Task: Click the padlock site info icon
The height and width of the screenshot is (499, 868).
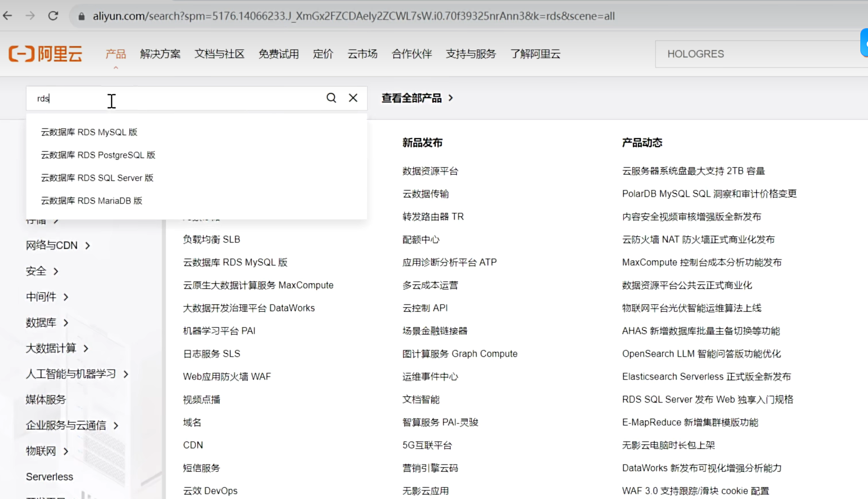Action: [x=81, y=16]
